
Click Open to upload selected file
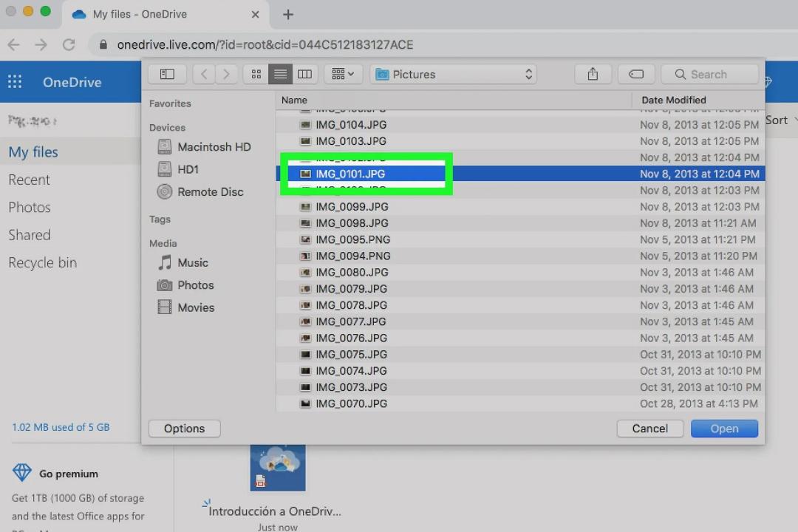(724, 429)
